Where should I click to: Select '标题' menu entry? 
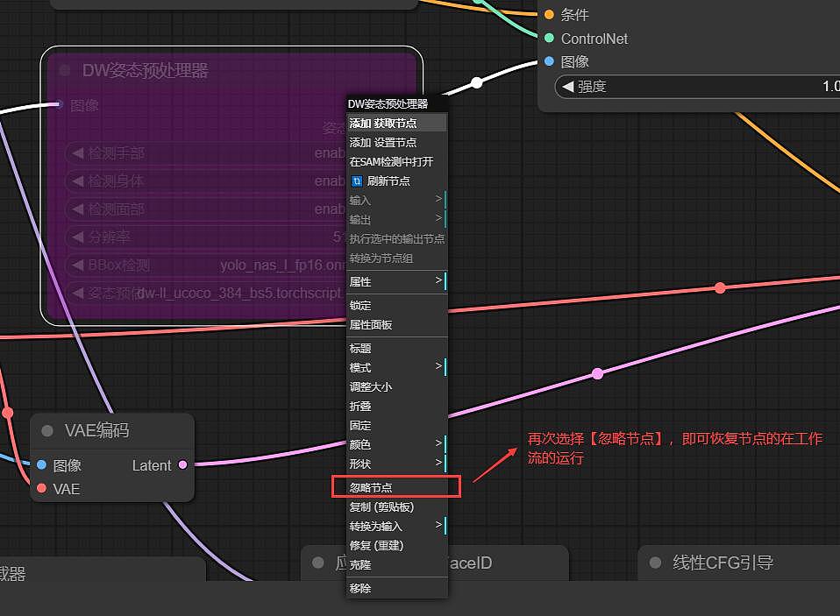(396, 348)
